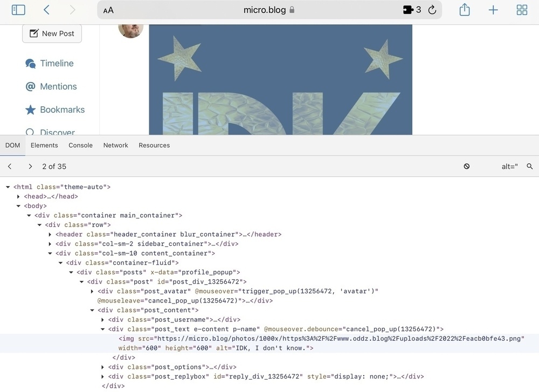Collapse the post_content div
Viewport: 539px width, 392px height.
coord(92,310)
